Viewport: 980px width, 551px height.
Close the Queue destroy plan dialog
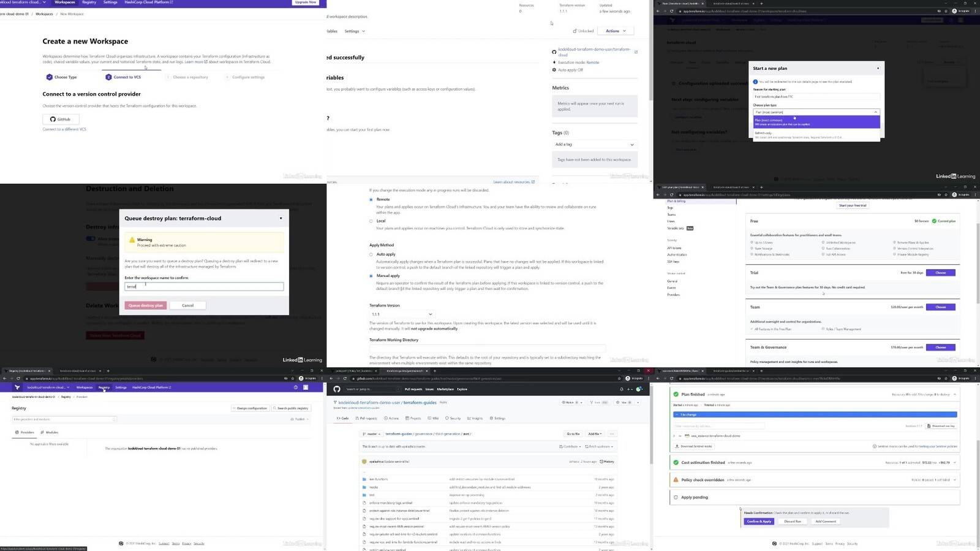pos(281,218)
